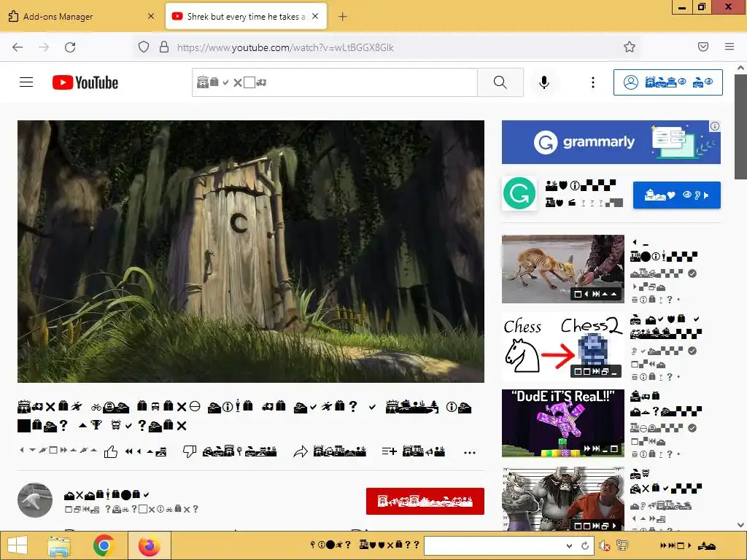
Task: Switch to the Add-ons Manager tab
Action: tap(82, 16)
